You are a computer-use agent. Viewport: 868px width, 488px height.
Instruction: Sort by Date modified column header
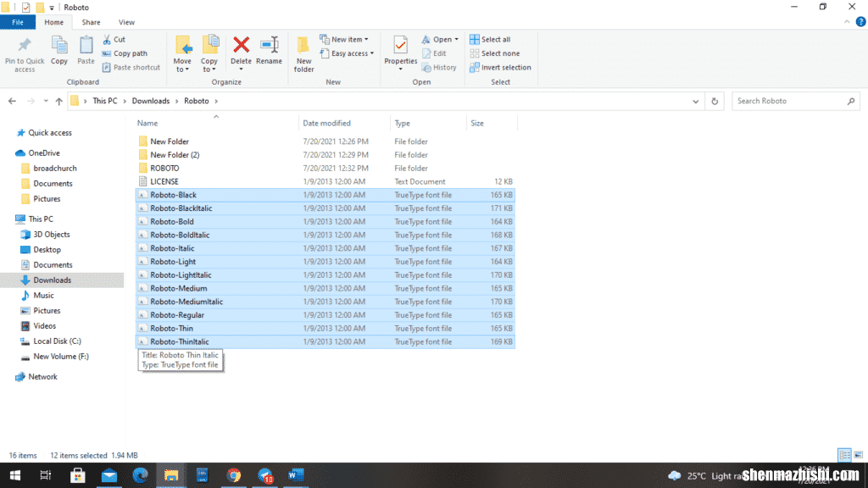coord(344,123)
